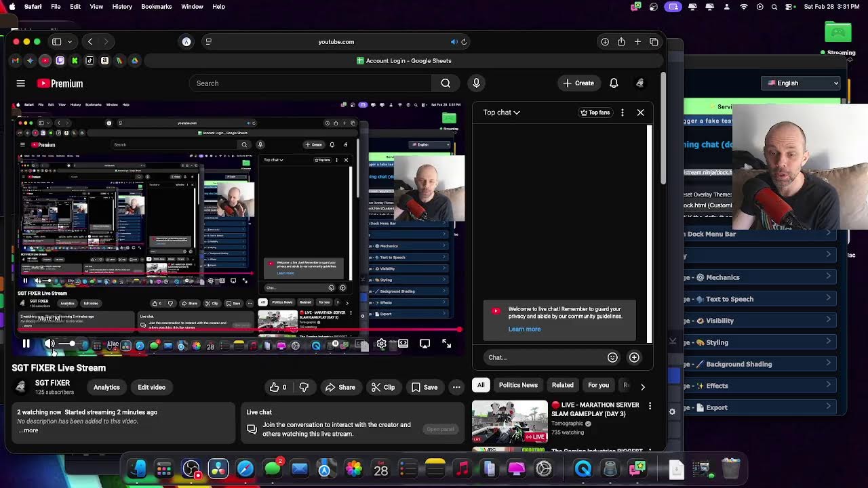The image size is (868, 488).
Task: Save the video to a playlist
Action: [425, 387]
